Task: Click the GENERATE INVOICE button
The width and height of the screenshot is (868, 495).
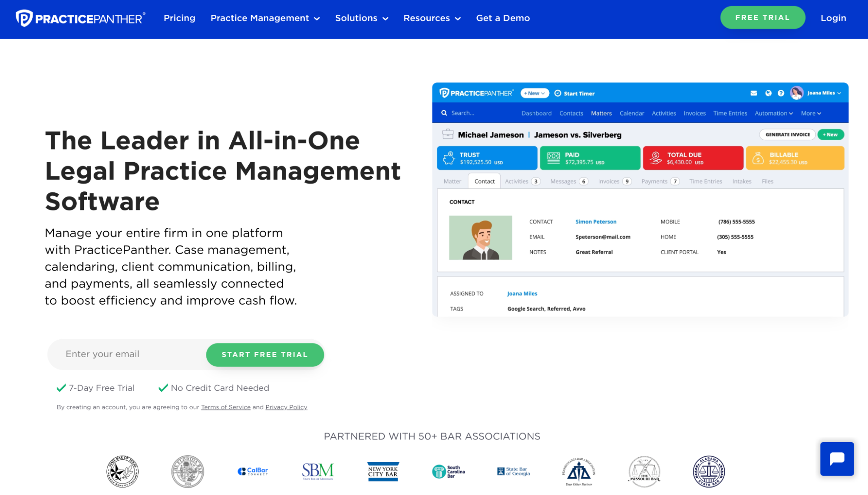Action: (788, 134)
